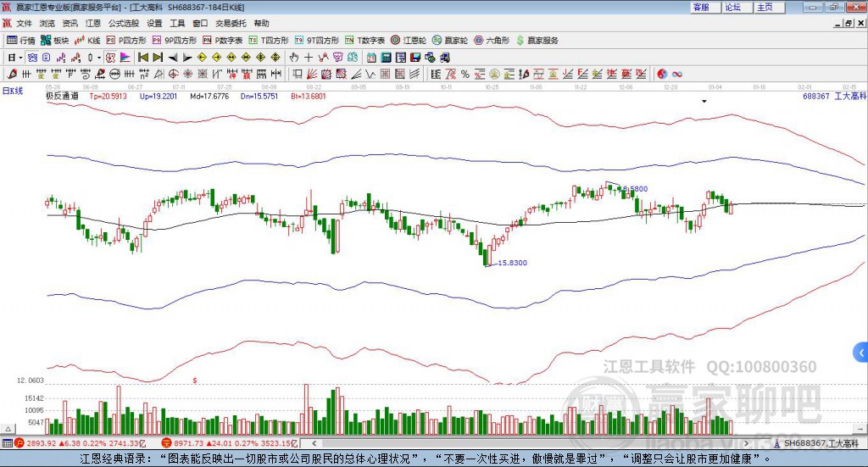Expand the blue side panel arrow
868x467 pixels.
[861, 353]
